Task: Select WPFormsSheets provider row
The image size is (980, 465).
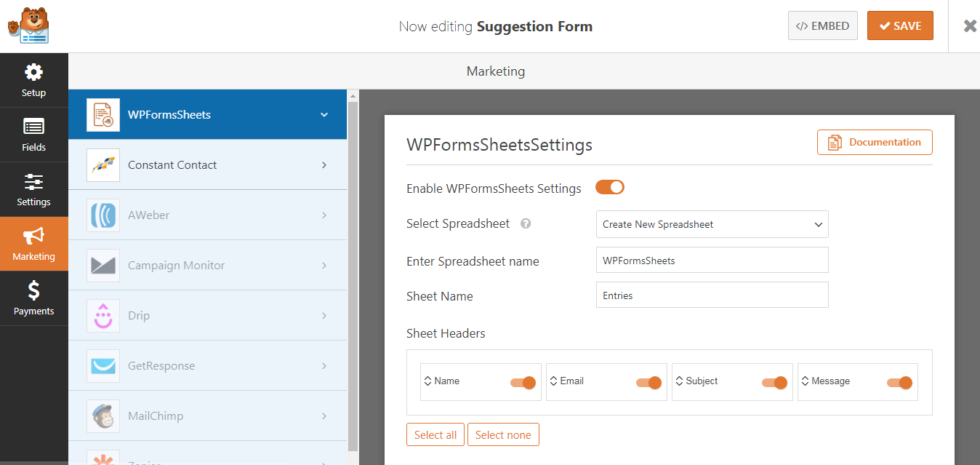Action: click(208, 115)
